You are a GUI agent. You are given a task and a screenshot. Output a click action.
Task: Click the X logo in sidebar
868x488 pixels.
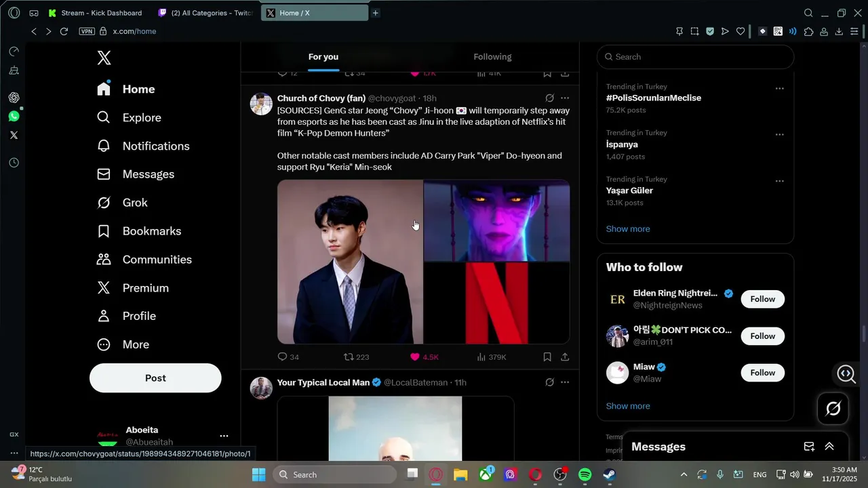pyautogui.click(x=104, y=58)
